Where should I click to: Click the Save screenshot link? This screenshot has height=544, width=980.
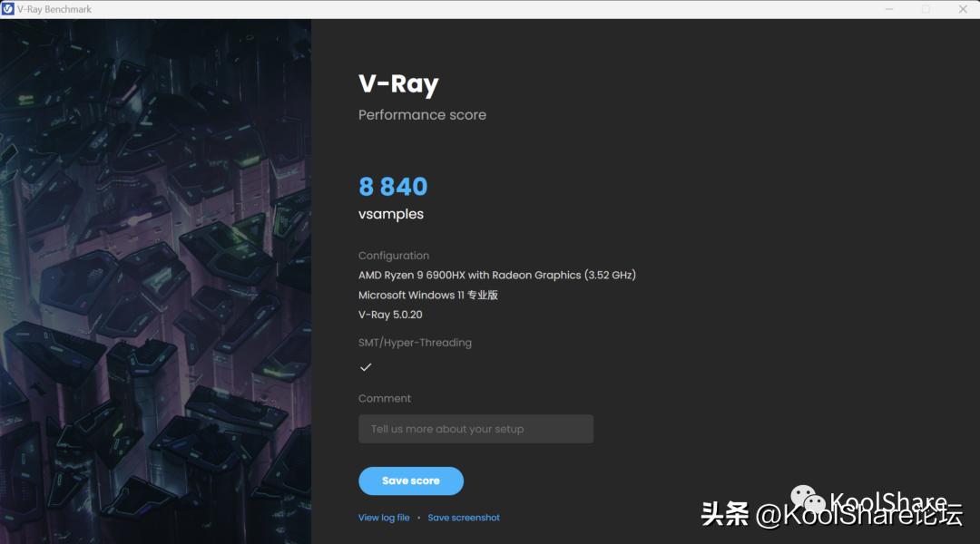pyautogui.click(x=464, y=517)
